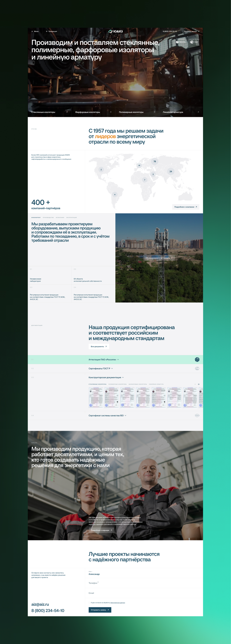Screen dimensions: 231x644
Task: Focus the Телефон input field
Action: click(x=144, y=583)
